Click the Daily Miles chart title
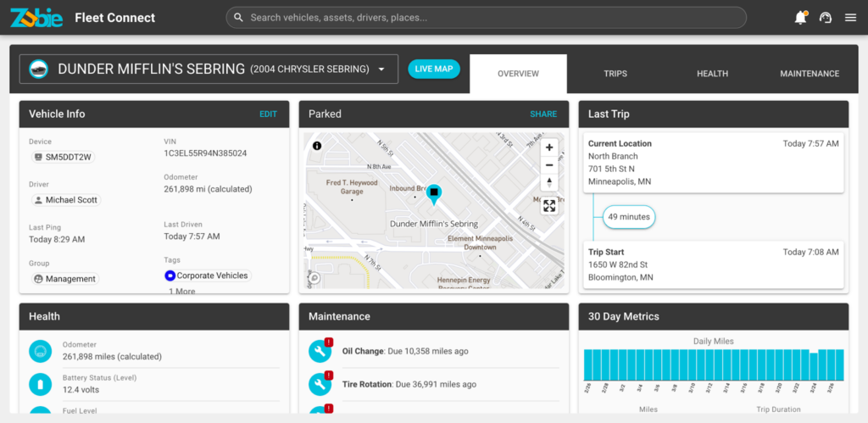The height and width of the screenshot is (423, 868). [x=714, y=342]
